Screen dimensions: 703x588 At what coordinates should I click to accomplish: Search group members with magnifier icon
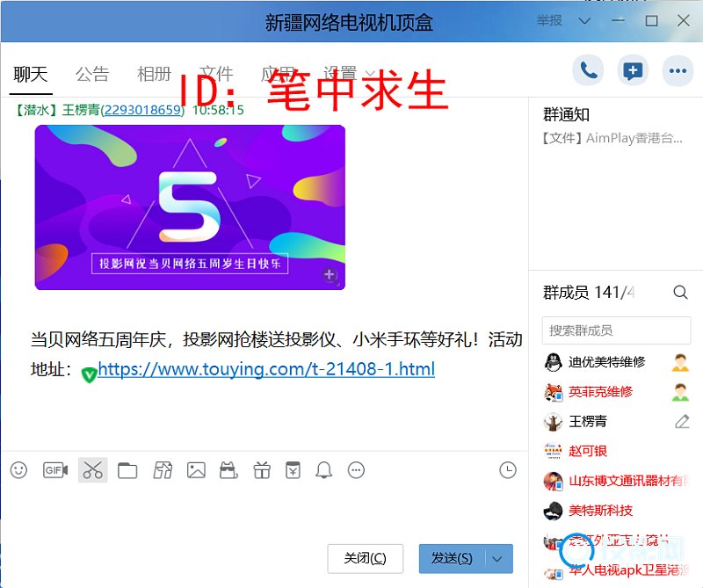point(680,293)
